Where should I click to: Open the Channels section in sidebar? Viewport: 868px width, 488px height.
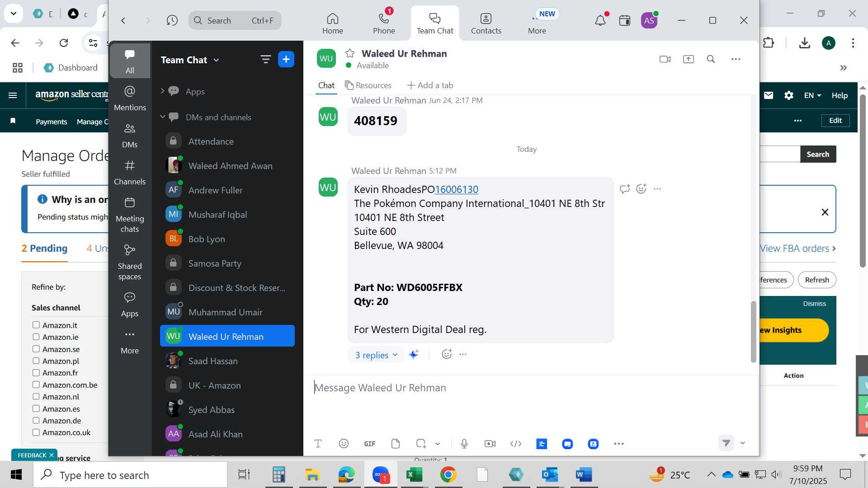coord(130,173)
